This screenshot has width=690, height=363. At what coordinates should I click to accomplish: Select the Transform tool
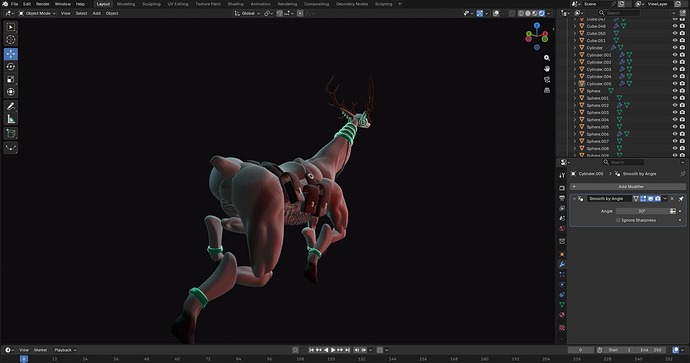pos(11,92)
